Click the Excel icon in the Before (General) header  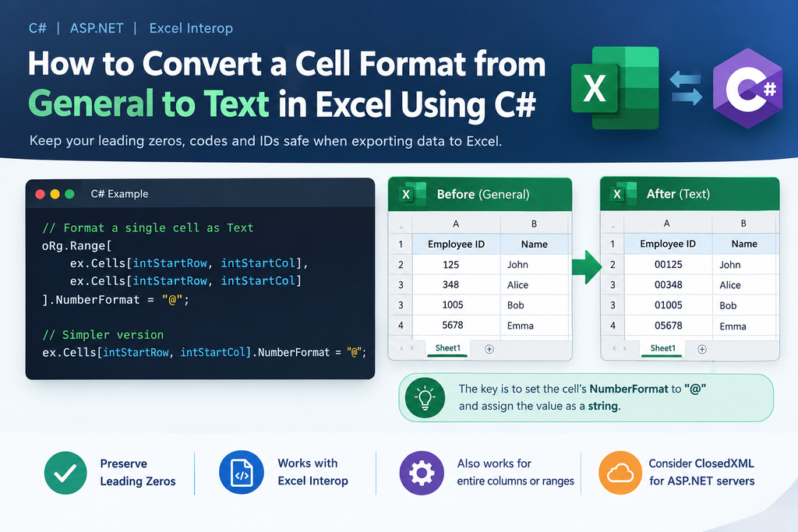coord(413,194)
